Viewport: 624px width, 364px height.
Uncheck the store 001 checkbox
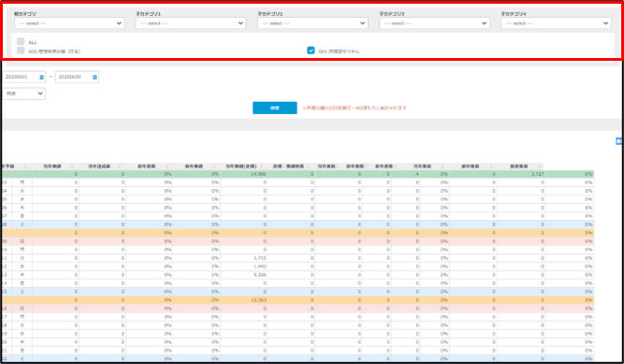tap(311, 51)
